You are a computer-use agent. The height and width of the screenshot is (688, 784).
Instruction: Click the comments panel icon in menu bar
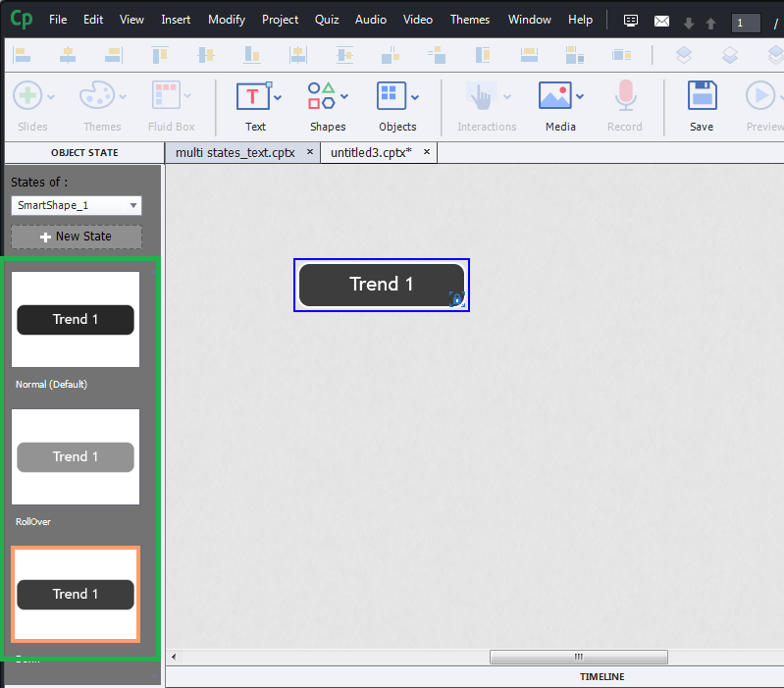point(631,21)
